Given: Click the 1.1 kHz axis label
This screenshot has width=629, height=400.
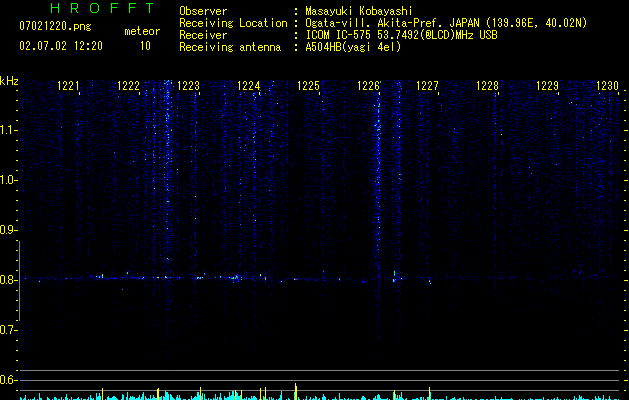Looking at the screenshot, I should pos(8,130).
